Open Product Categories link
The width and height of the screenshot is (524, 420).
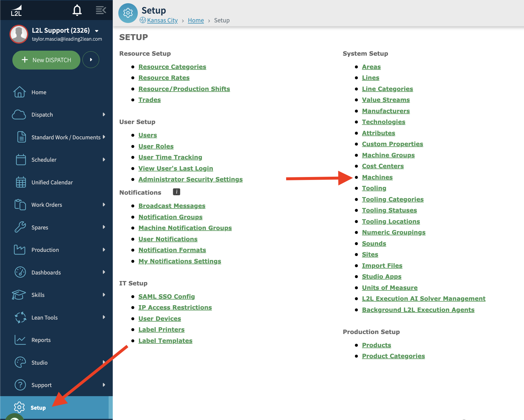coord(393,356)
